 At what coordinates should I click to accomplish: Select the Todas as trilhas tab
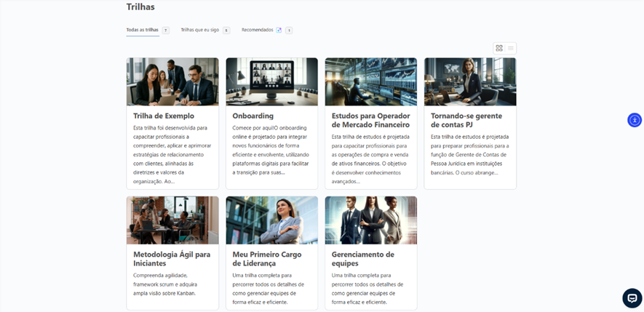point(142,31)
